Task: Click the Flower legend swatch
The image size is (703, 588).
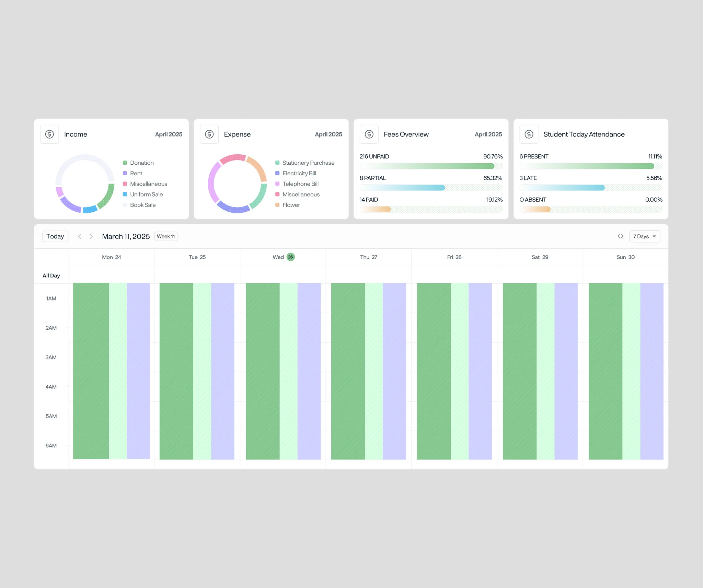Action: tap(277, 205)
